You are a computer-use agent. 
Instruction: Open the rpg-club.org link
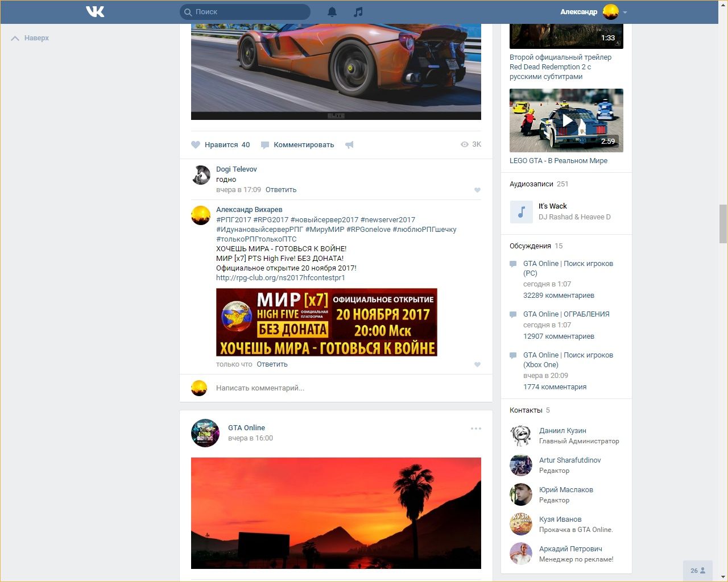(280, 278)
